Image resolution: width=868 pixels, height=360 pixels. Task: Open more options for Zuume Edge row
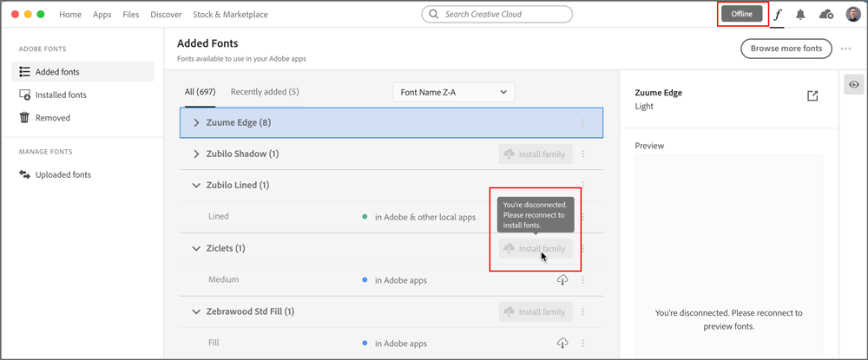click(582, 123)
